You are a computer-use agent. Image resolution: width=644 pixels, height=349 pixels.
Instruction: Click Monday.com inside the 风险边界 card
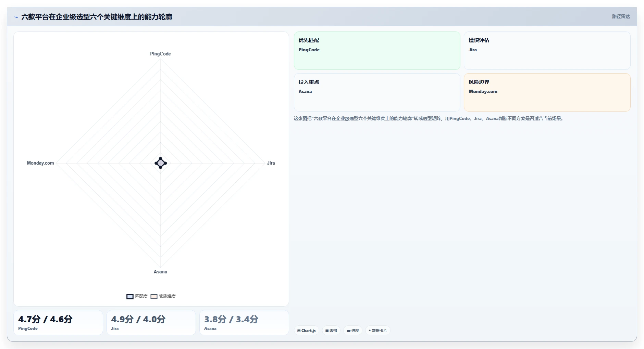coord(483,91)
